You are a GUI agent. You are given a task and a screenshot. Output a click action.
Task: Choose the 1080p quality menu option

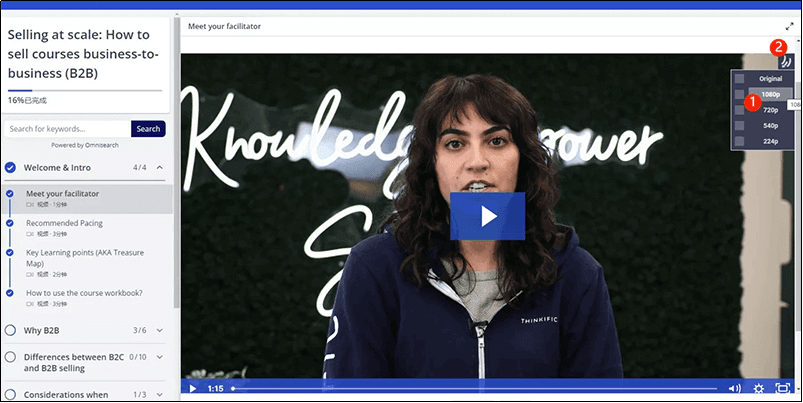[770, 94]
